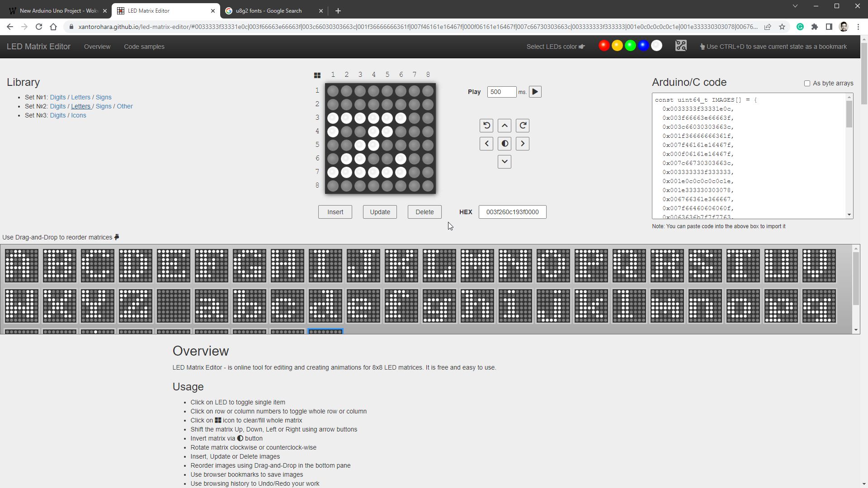868x488 pixels.
Task: Open the image export icon beside color swatches
Action: pos(681,45)
